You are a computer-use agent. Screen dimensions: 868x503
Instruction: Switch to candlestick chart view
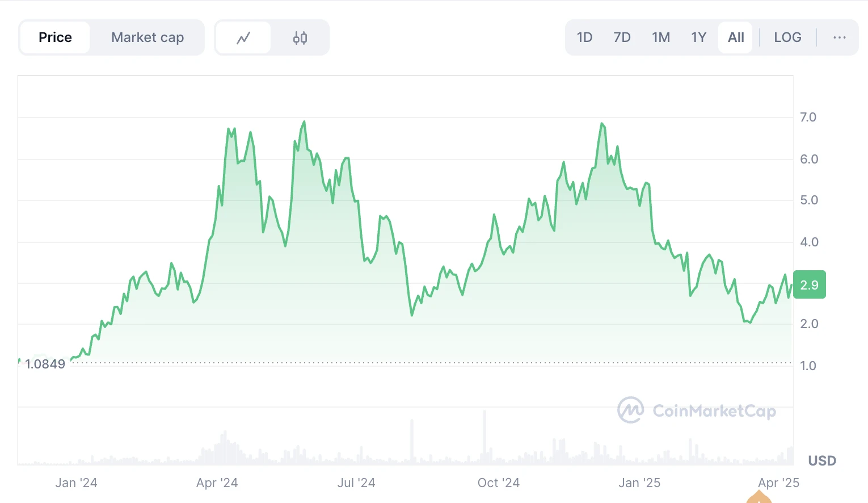coord(300,38)
